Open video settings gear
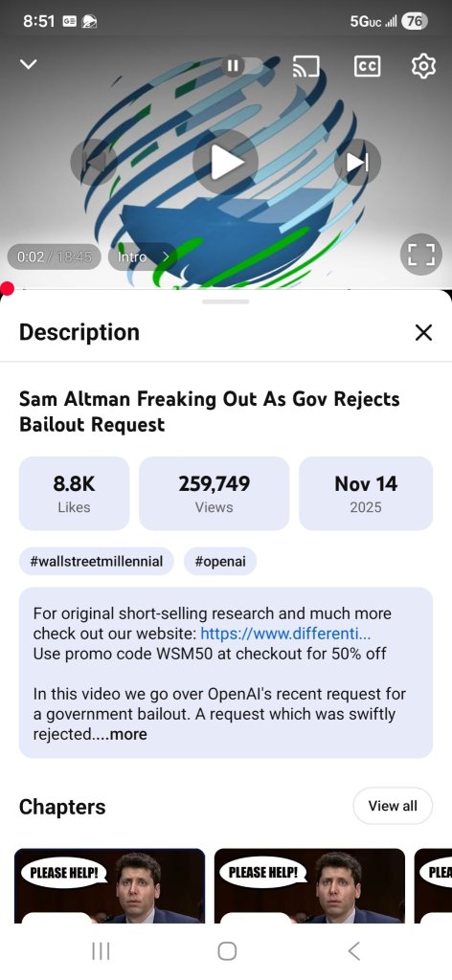 [423, 66]
